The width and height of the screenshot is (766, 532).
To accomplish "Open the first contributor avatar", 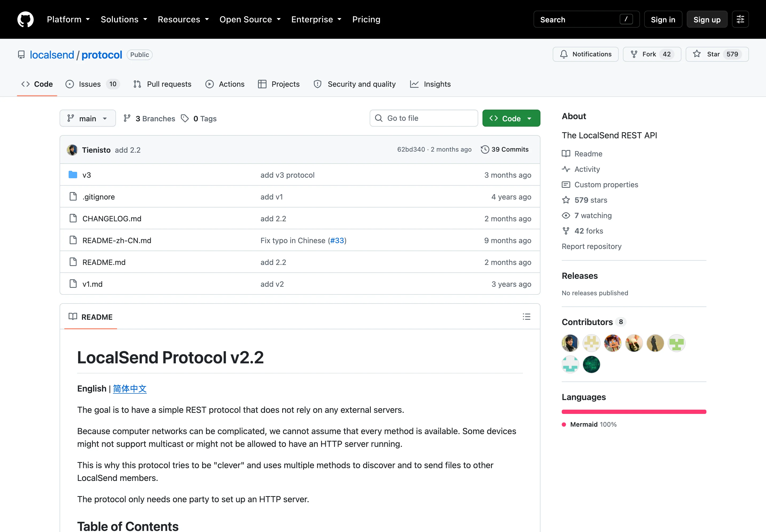I will point(570,343).
